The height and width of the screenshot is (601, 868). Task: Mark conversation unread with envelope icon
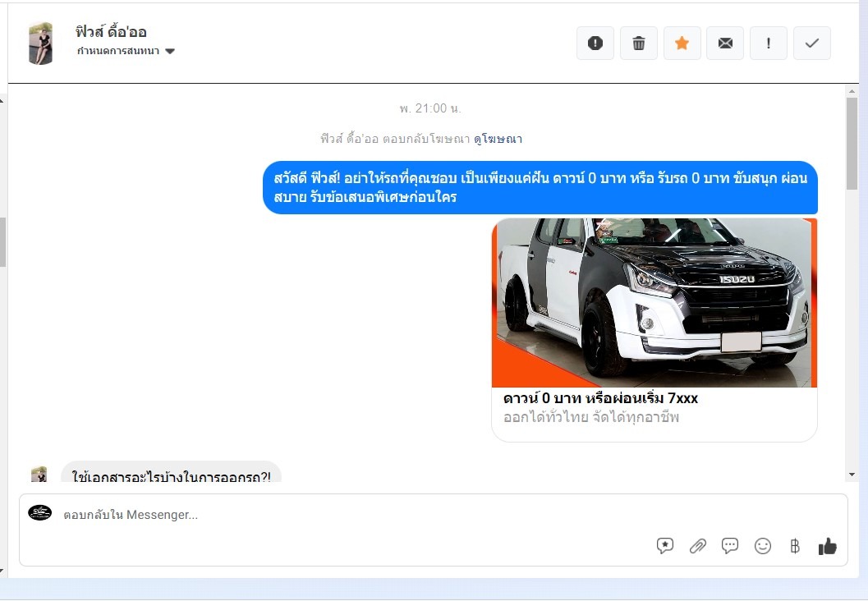click(725, 44)
